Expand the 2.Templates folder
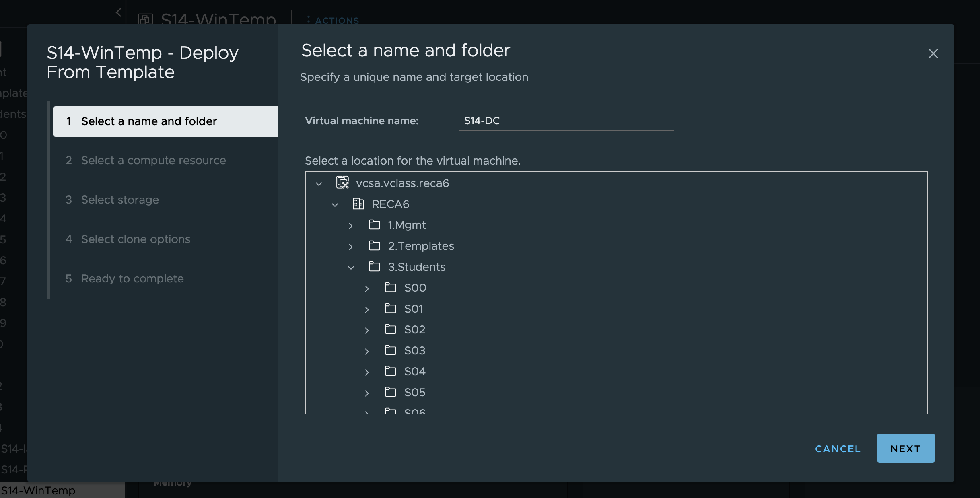 click(x=351, y=247)
